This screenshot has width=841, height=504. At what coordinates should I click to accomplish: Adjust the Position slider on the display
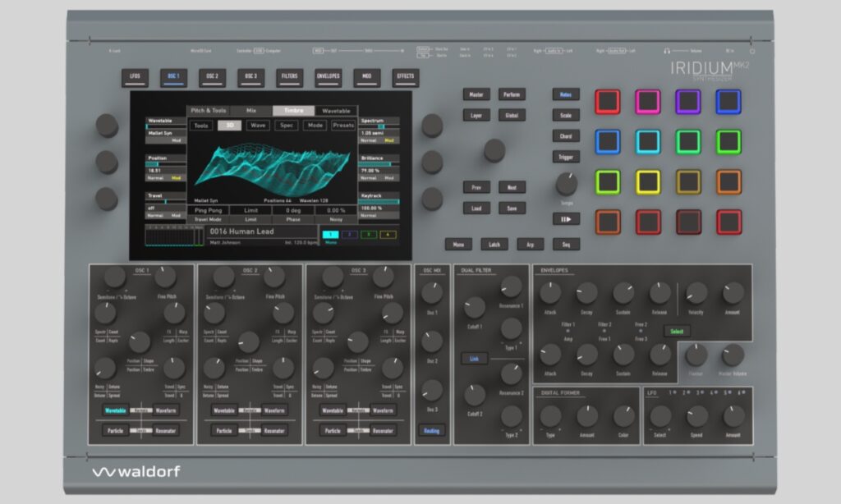point(166,164)
